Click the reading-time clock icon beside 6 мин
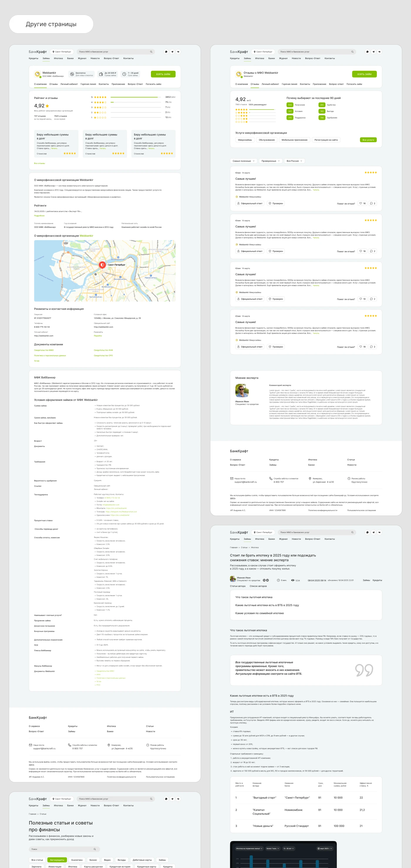 [x=278, y=580]
